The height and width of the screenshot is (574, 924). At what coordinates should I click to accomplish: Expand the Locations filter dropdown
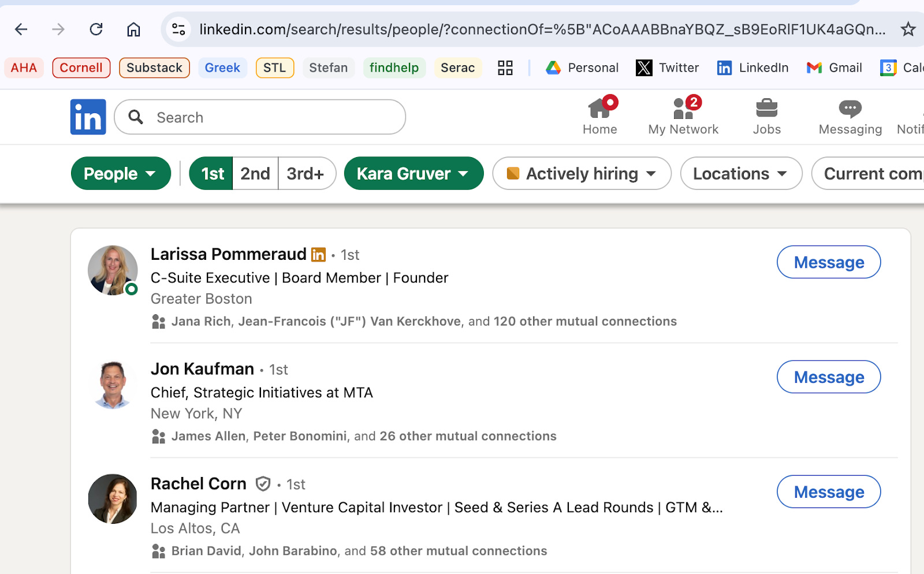[x=741, y=173]
